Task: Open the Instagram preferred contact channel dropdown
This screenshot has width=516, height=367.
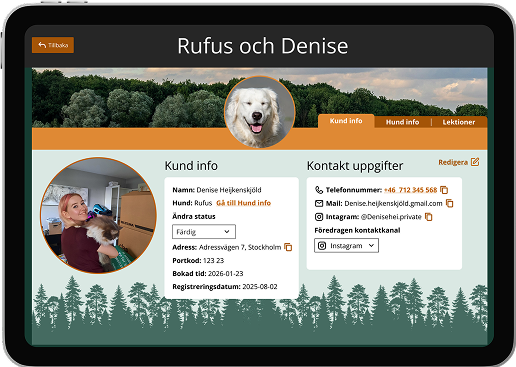Action: coord(346,246)
